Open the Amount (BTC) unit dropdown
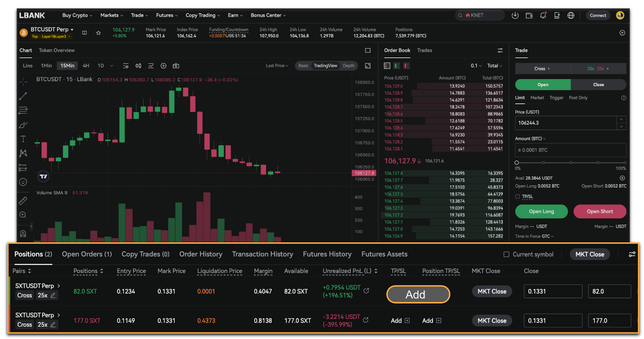The width and height of the screenshot is (644, 339). click(x=530, y=139)
